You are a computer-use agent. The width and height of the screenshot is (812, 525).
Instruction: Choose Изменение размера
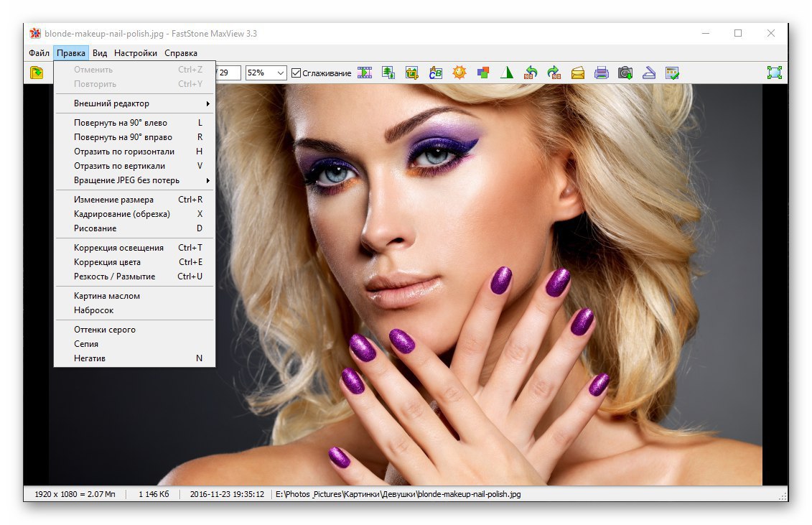[135, 200]
